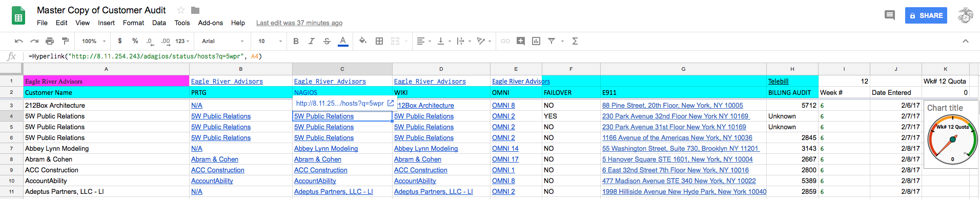980x199 pixels.
Task: Open the Help menu
Action: point(238,23)
